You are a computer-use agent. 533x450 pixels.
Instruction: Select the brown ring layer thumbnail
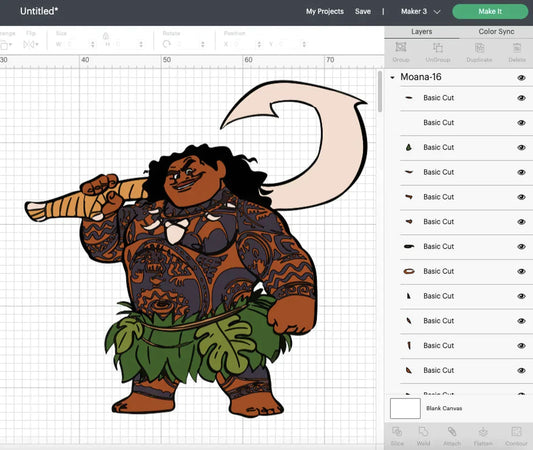[x=409, y=271]
